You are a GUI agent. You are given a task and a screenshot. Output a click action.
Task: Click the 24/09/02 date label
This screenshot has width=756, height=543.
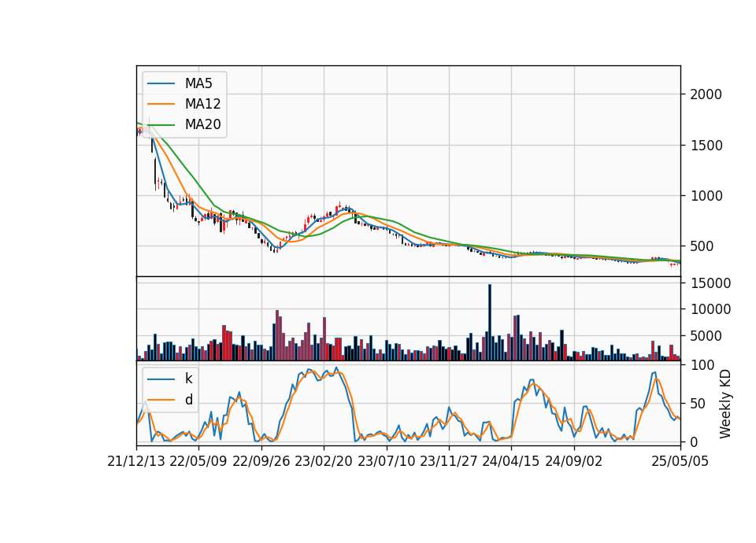click(x=574, y=461)
